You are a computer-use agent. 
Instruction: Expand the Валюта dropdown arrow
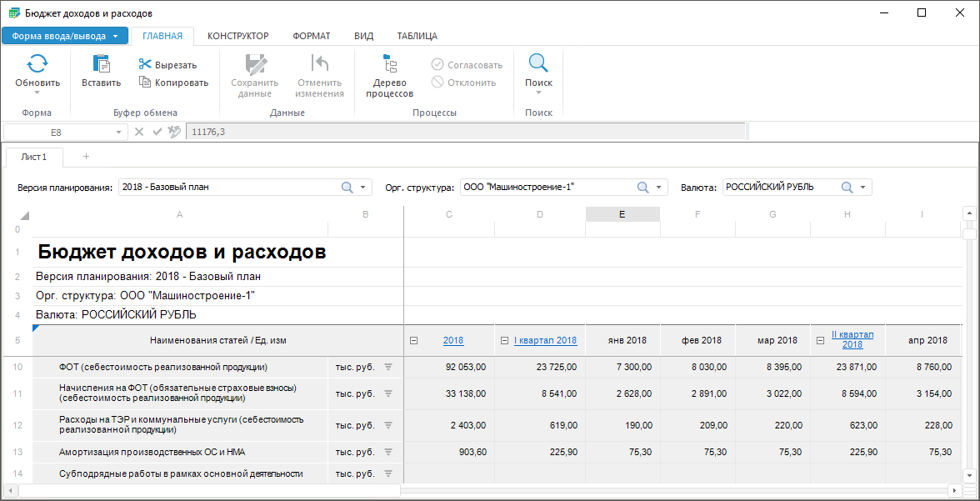tap(862, 188)
